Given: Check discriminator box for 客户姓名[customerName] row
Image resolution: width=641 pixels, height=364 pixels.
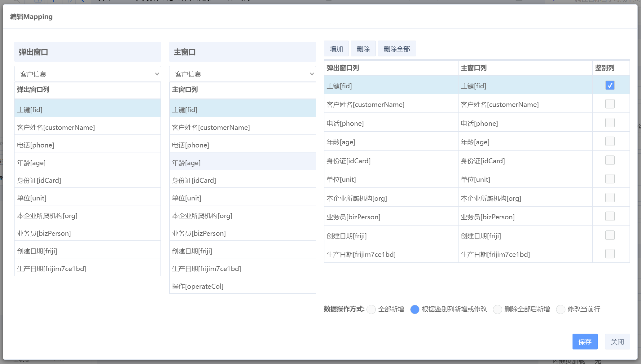Looking at the screenshot, I should pyautogui.click(x=610, y=104).
